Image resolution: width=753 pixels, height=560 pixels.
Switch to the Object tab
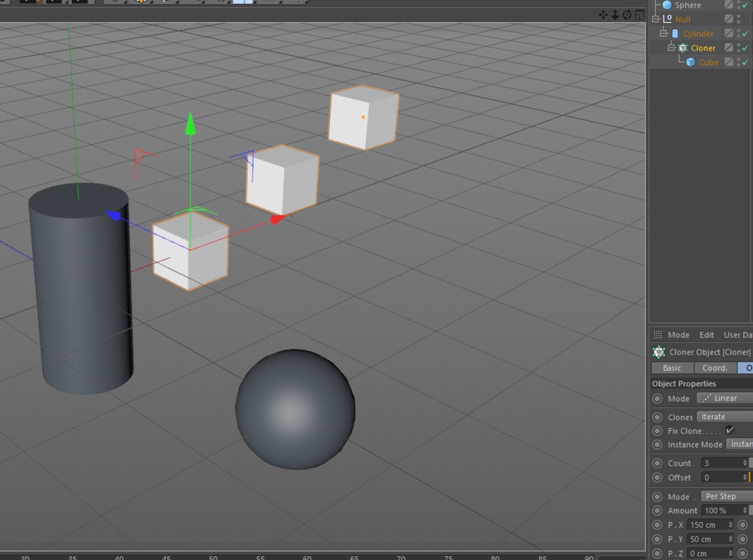745,368
